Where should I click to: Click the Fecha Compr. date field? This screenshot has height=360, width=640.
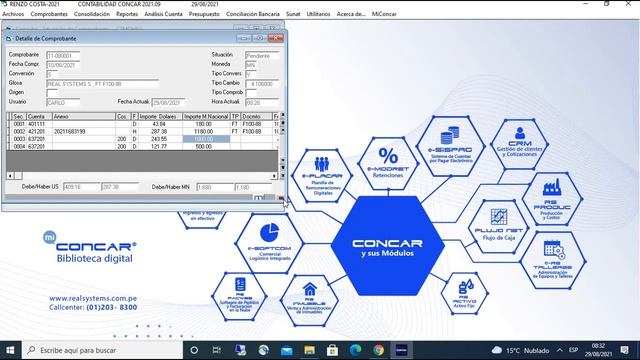tap(63, 65)
